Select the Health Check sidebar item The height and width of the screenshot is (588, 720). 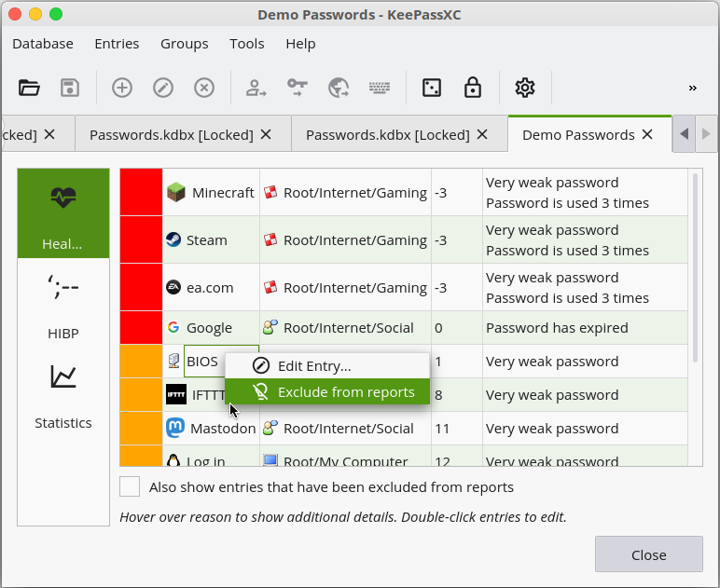click(x=63, y=213)
